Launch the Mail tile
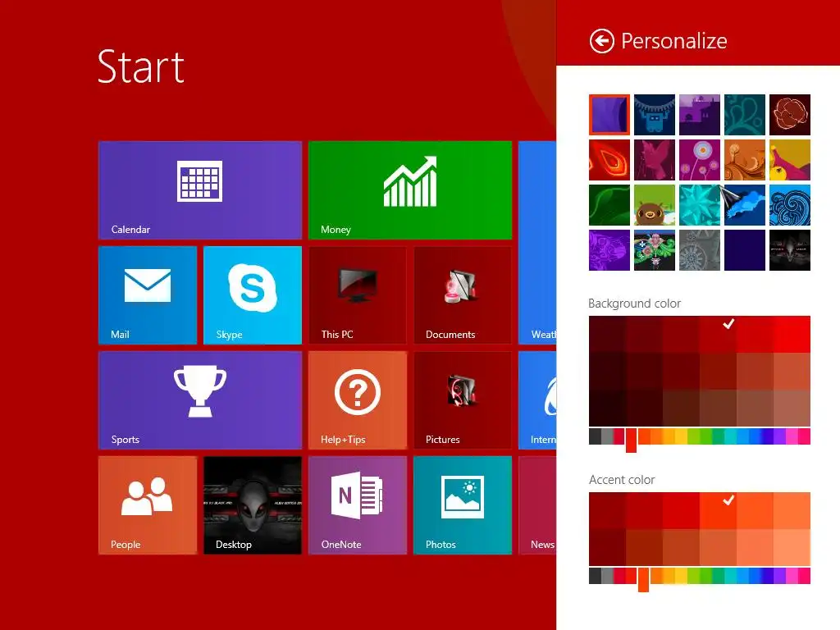 point(148,295)
